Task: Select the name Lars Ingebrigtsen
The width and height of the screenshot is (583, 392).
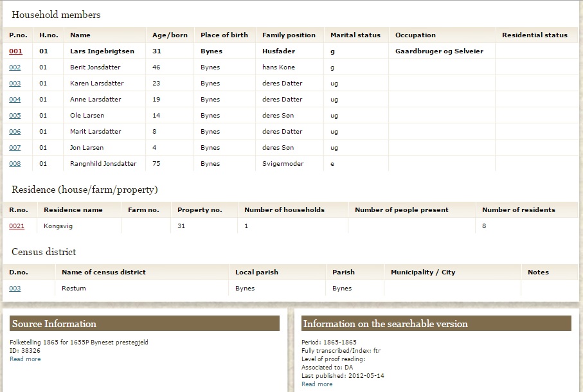Action: [x=102, y=51]
